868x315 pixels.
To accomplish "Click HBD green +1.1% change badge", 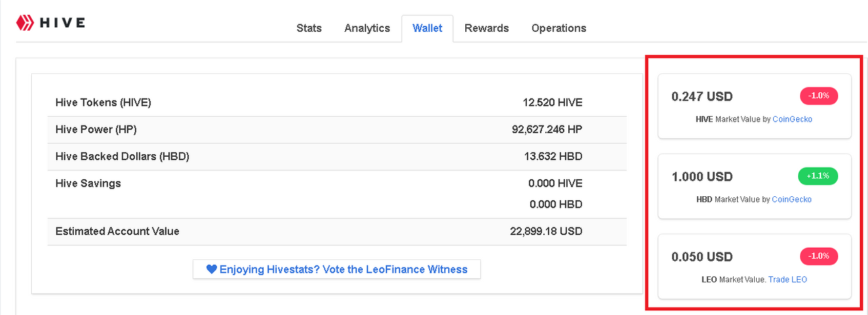I will 818,177.
